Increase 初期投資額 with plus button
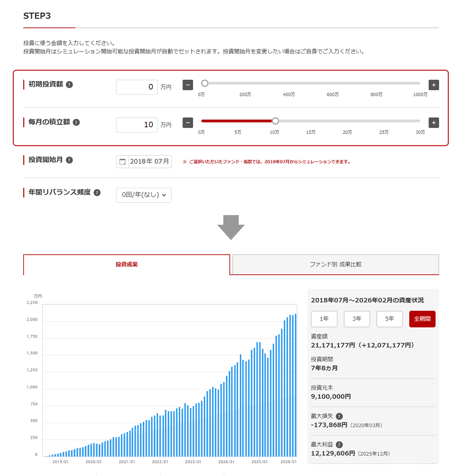 434,85
